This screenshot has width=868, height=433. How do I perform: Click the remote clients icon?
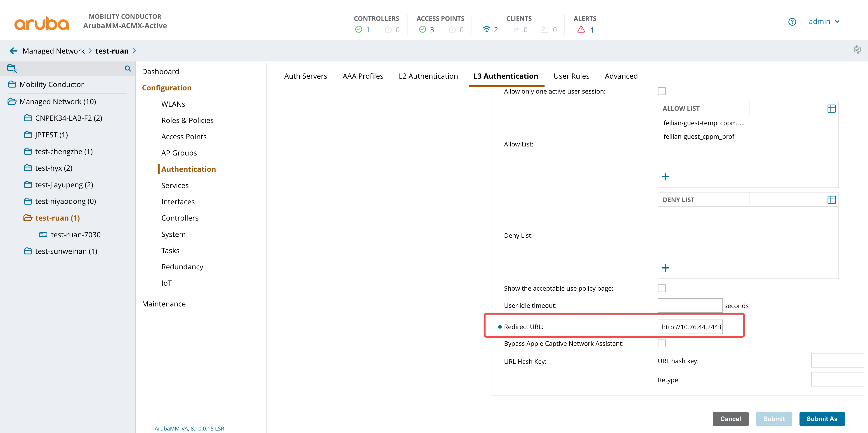545,30
